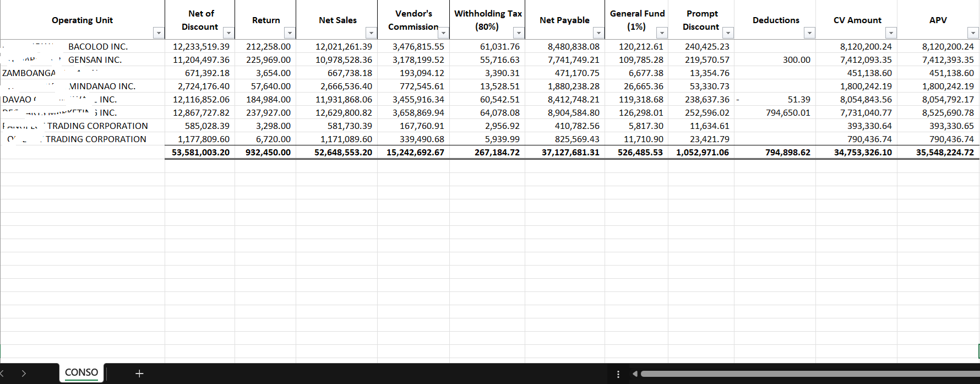Click the three-dot tab bar splitter handle
The width and height of the screenshot is (980, 384).
(618, 374)
